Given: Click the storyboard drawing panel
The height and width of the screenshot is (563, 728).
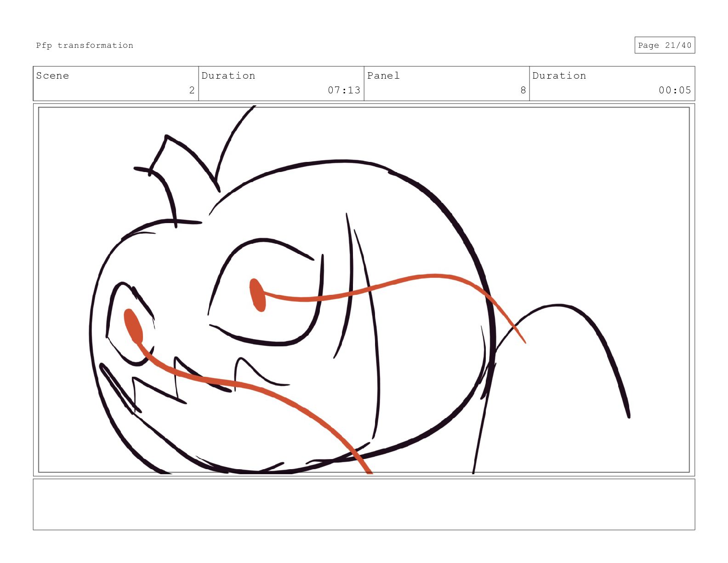Looking at the screenshot, I should point(364,290).
